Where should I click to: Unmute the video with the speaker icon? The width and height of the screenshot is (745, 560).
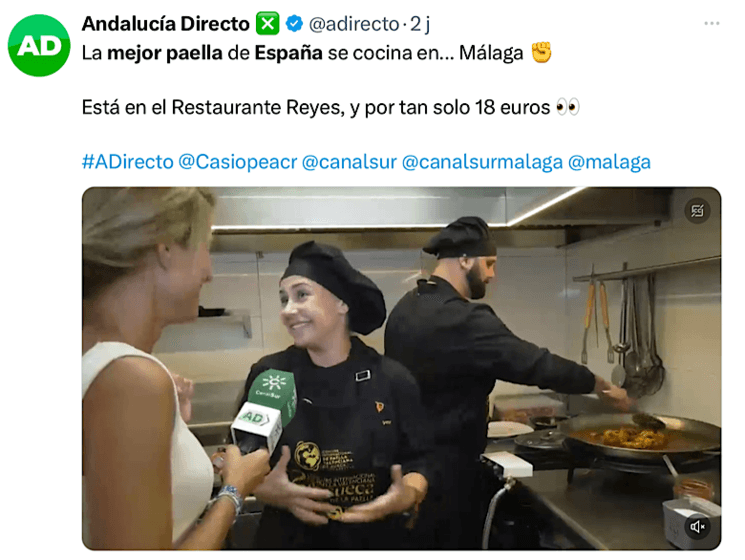[697, 526]
